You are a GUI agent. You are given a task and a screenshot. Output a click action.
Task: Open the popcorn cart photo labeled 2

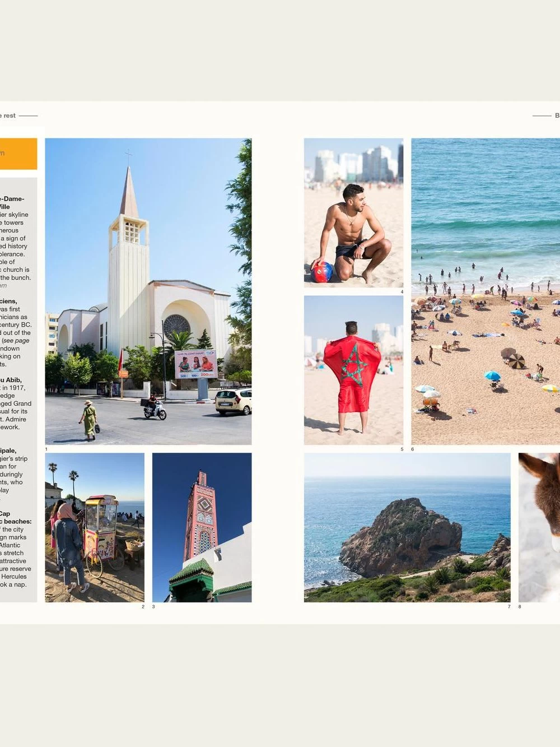[x=95, y=527]
